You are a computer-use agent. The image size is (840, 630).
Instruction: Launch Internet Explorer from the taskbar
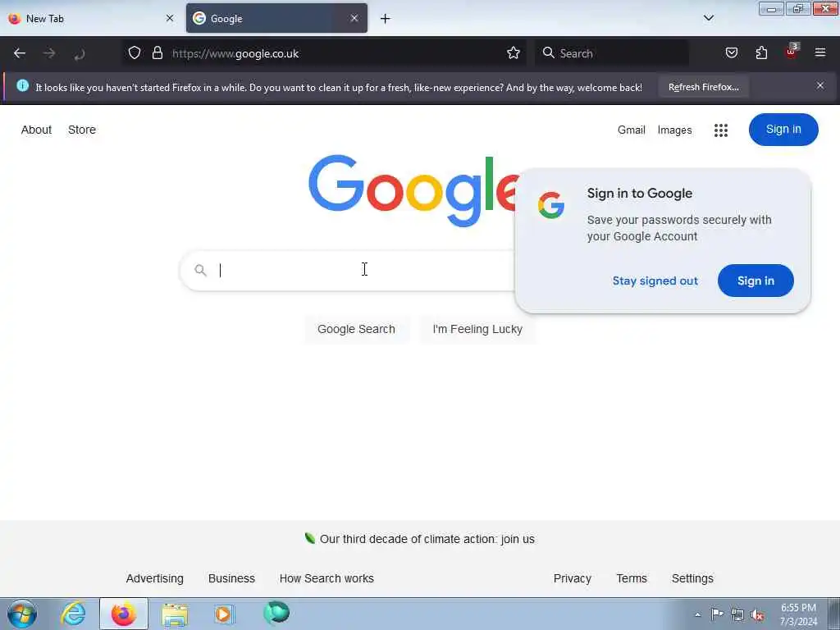(73, 614)
